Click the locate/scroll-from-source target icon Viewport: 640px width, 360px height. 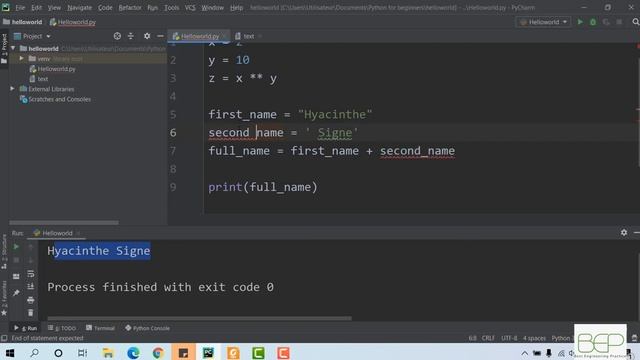coord(117,36)
